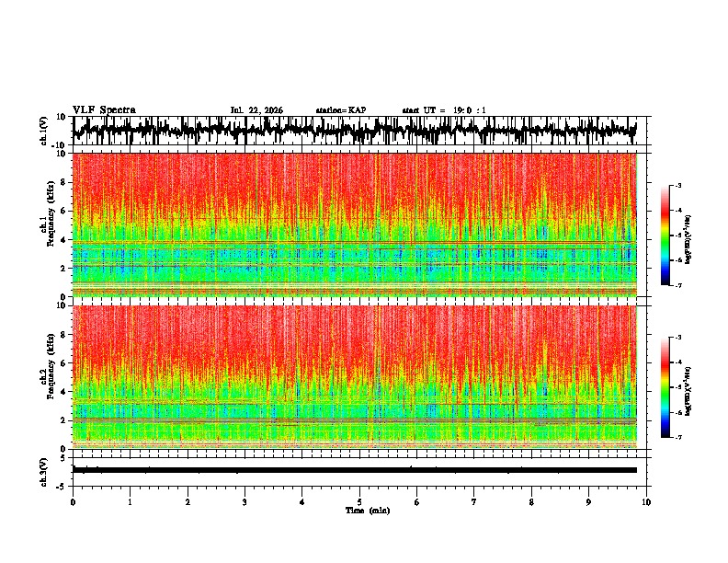Select the 5 minute tick label on time axis
Image resolution: width=728 pixels, height=563 pixels.
click(x=359, y=502)
